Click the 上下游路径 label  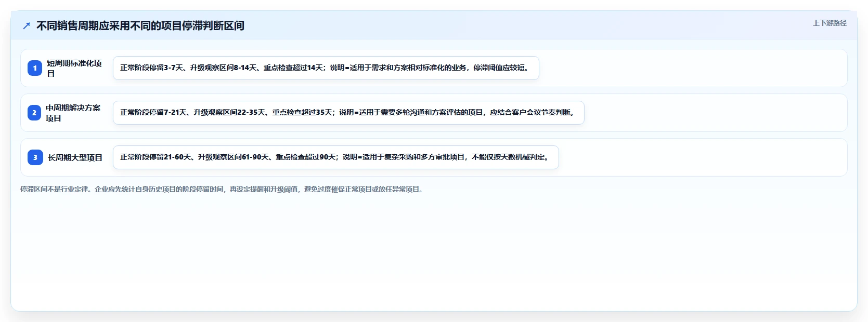click(x=830, y=23)
